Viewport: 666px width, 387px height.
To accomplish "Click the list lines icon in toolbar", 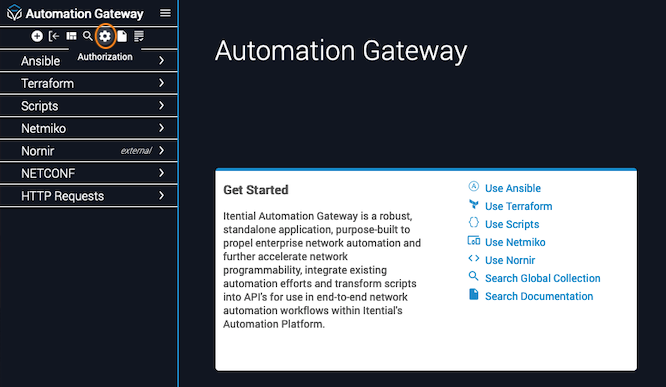I will click(139, 37).
